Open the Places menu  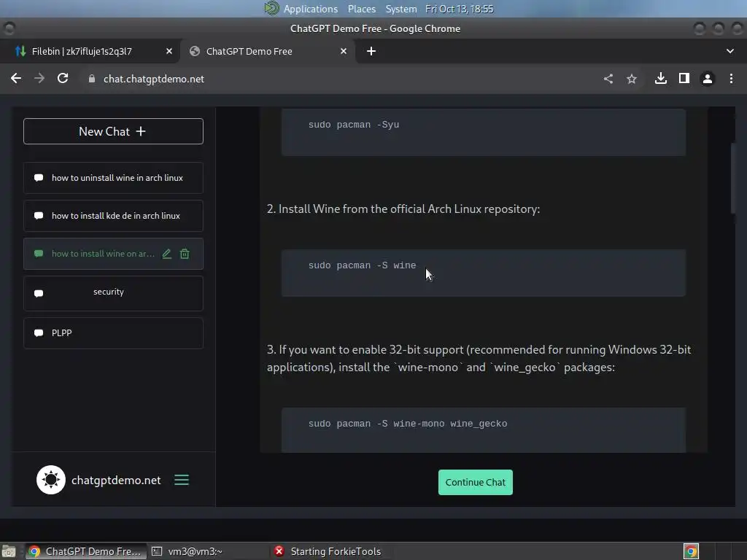click(362, 9)
